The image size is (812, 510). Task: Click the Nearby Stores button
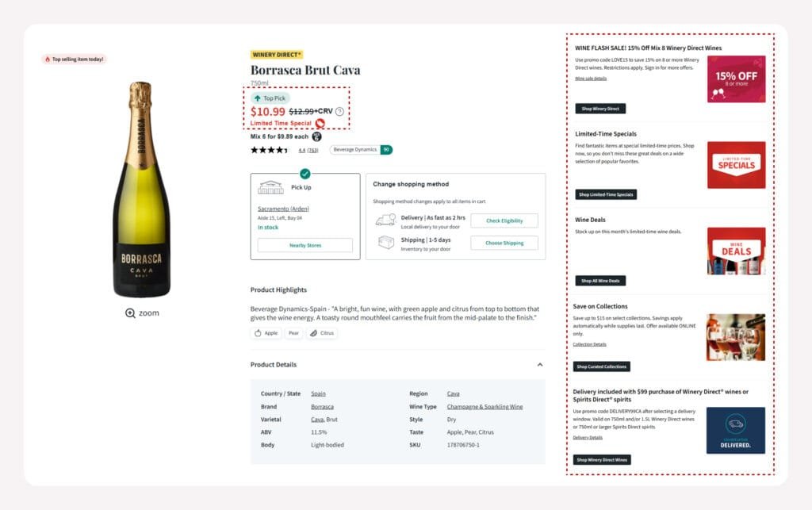pos(305,246)
